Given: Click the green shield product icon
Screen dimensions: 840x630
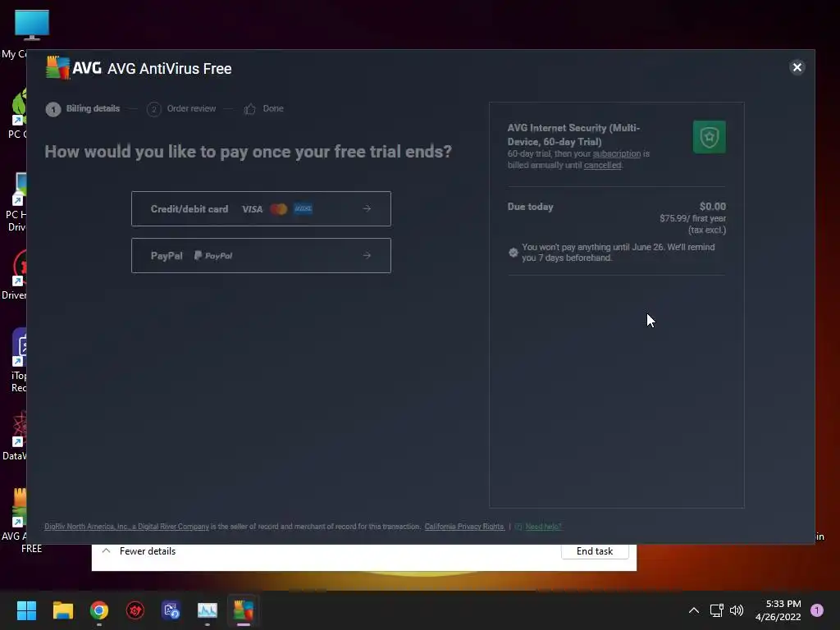Looking at the screenshot, I should coord(710,137).
